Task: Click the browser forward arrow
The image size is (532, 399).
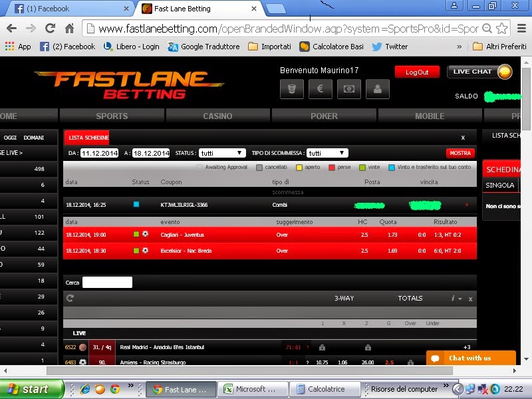Action: (31, 29)
